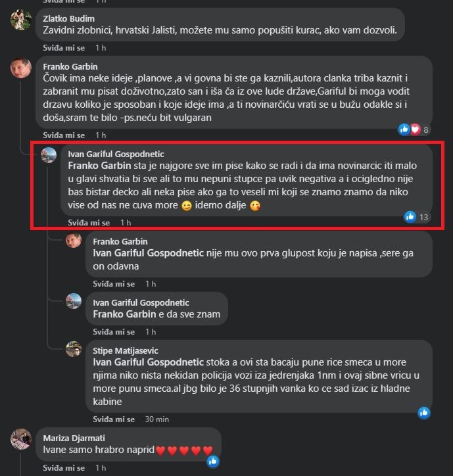
Task: Click the thumbs-up reaction showing 13 likes
Action: tap(410, 217)
